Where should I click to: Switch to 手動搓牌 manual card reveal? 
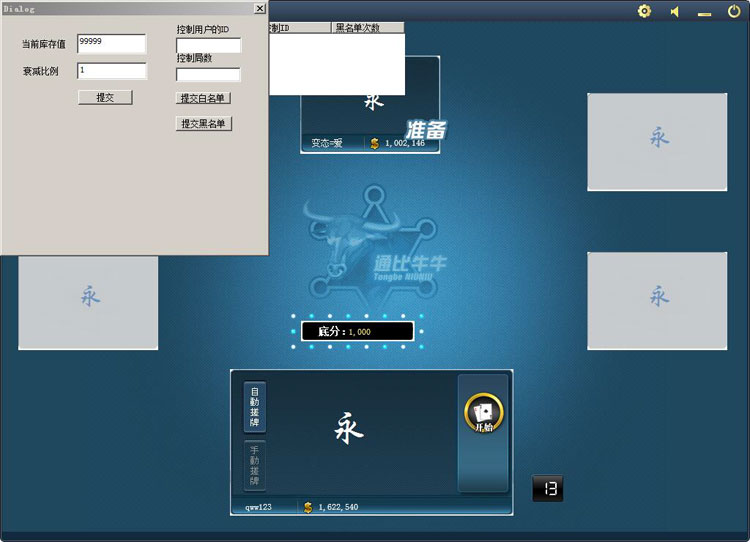(x=255, y=465)
